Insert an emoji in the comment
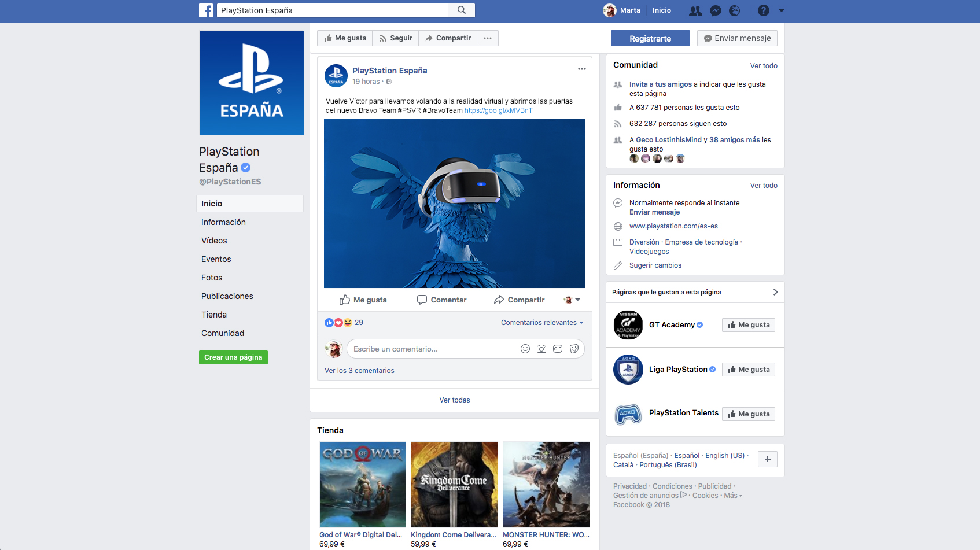The height and width of the screenshot is (550, 980). 525,349
